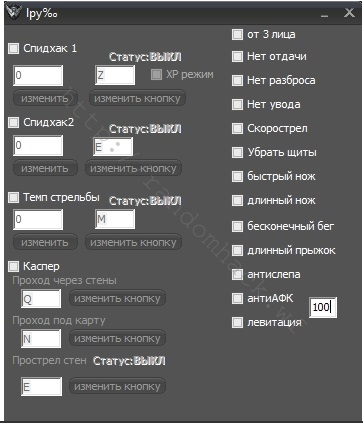Check the Темп стрельбы option

(14, 197)
